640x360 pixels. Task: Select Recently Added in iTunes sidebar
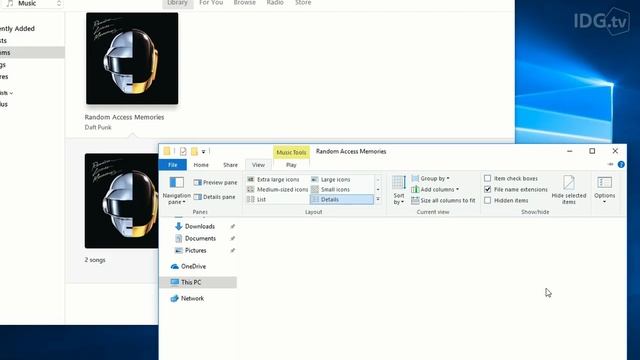pos(17,29)
